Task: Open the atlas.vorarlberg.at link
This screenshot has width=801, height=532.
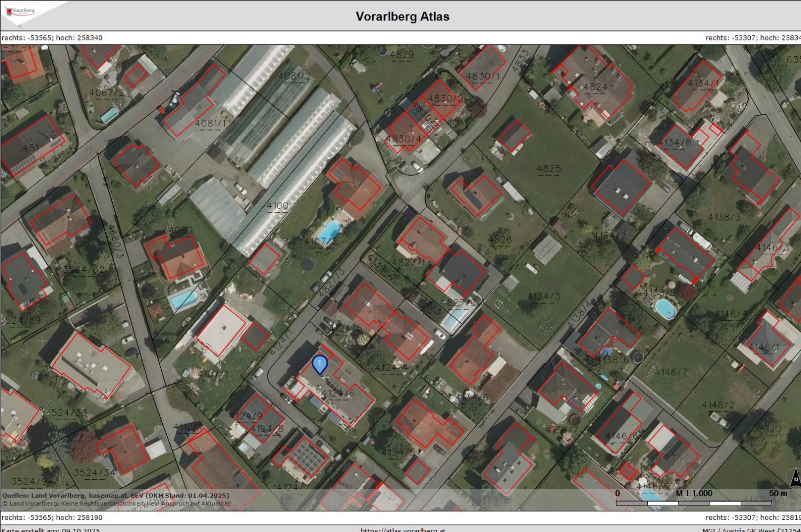Action: (x=403, y=529)
